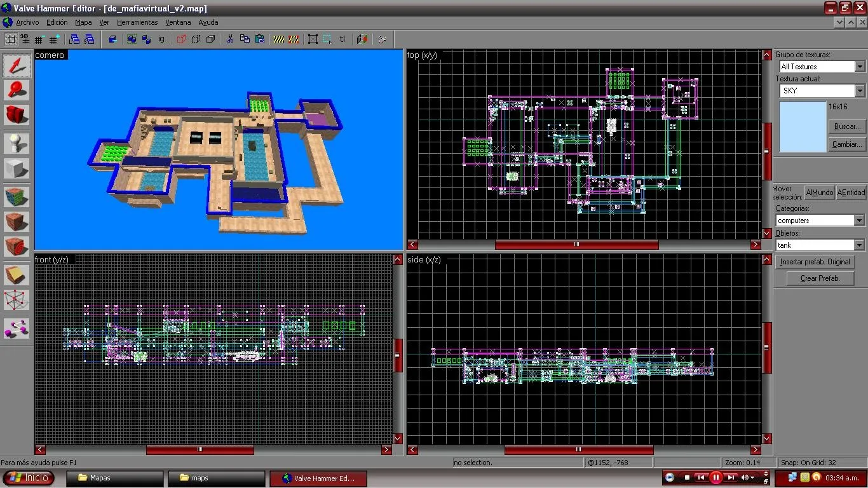Viewport: 868px width, 488px height.
Task: Expand the Categorias 'computers' dropdown
Action: (859, 220)
